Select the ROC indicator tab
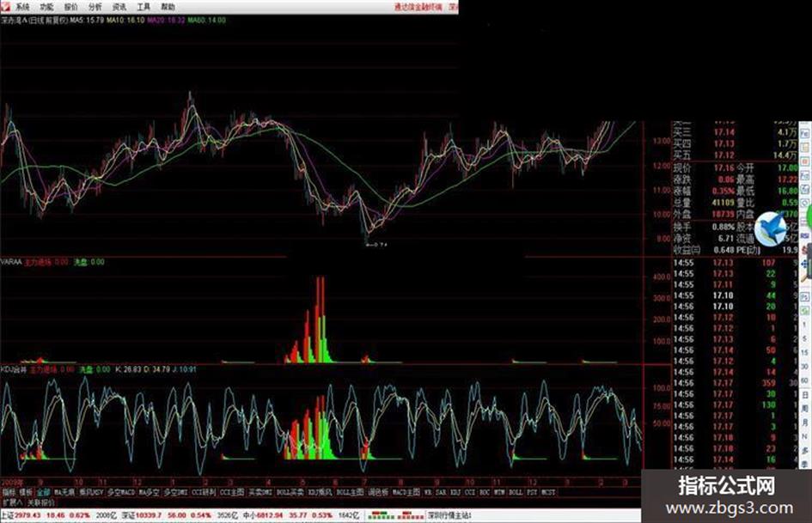 click(x=485, y=492)
